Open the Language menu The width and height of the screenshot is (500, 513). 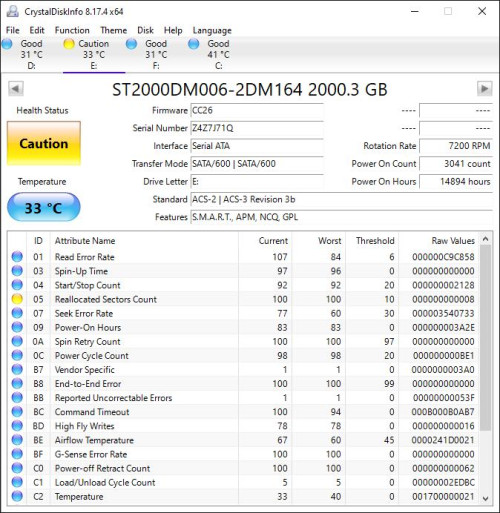point(212,30)
